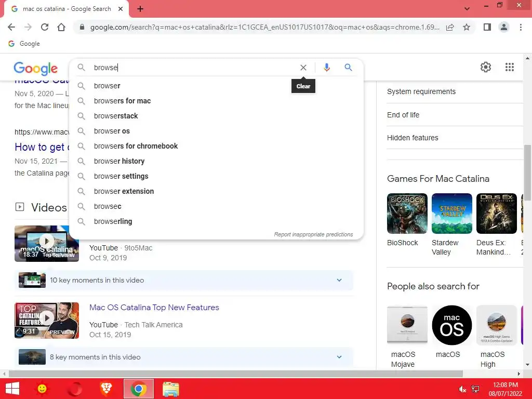Click 'Report inappropriate predictions' link
This screenshot has width=532, height=399.
313,234
